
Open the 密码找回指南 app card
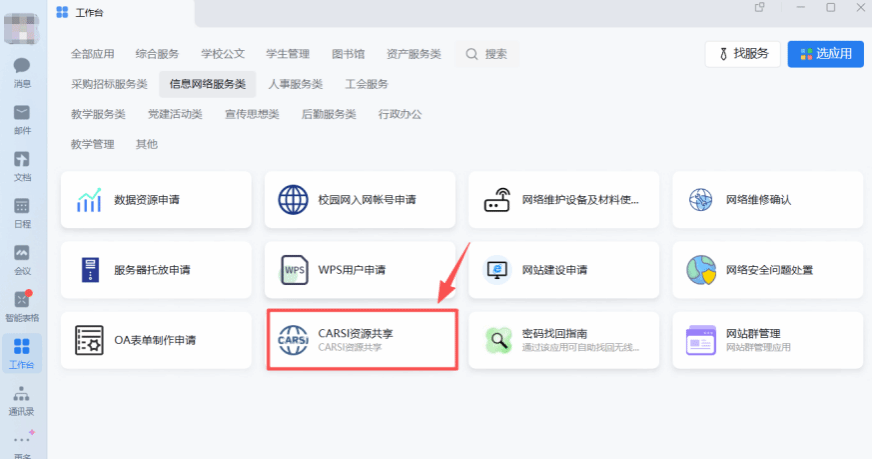click(x=564, y=340)
